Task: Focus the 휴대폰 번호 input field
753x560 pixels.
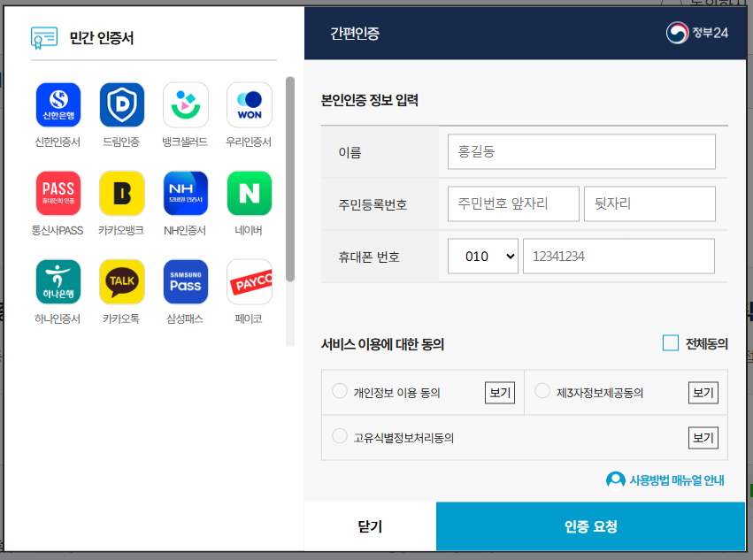Action: [619, 256]
